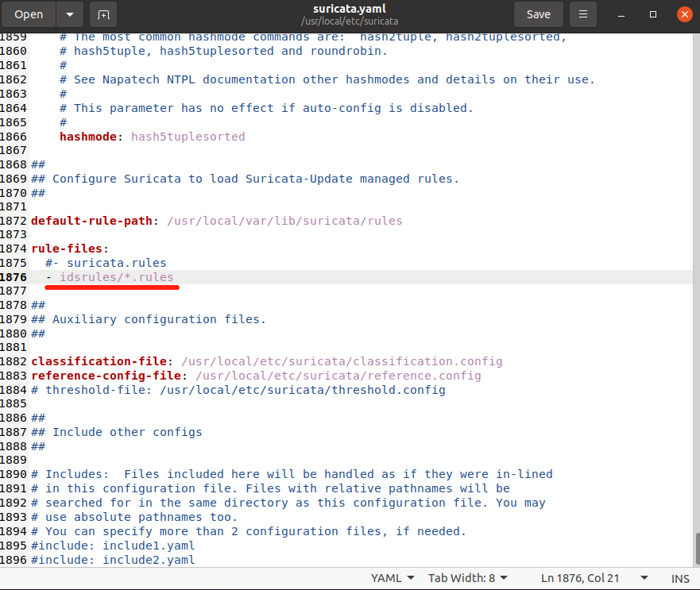Click the suricata.yaml title in header bar
The height and width of the screenshot is (590, 700).
tap(349, 9)
